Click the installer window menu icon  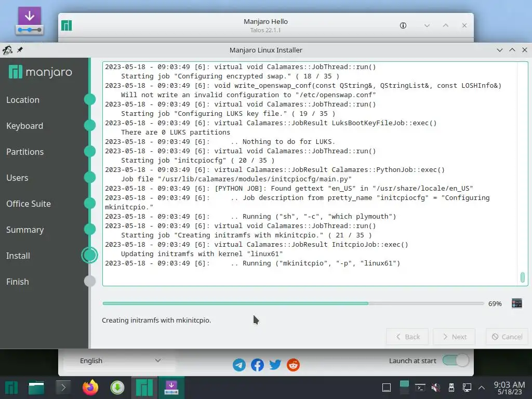[x=7, y=50]
